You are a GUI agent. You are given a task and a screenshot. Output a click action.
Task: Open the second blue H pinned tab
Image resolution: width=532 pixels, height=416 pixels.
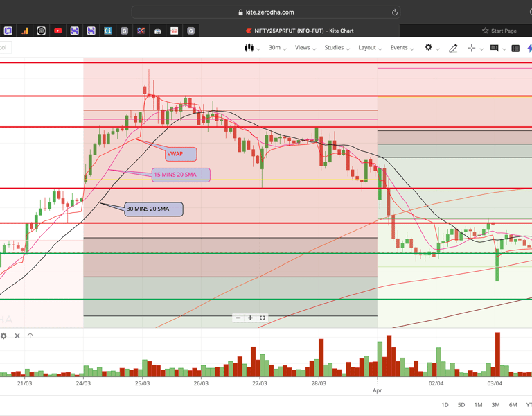click(91, 31)
